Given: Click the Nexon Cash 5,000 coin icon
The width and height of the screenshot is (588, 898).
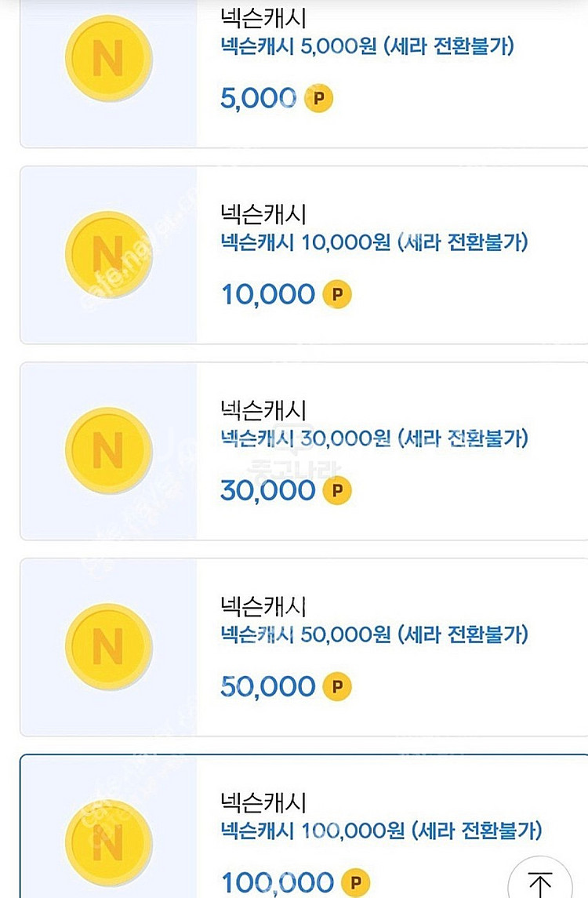Looking at the screenshot, I should click(107, 57).
